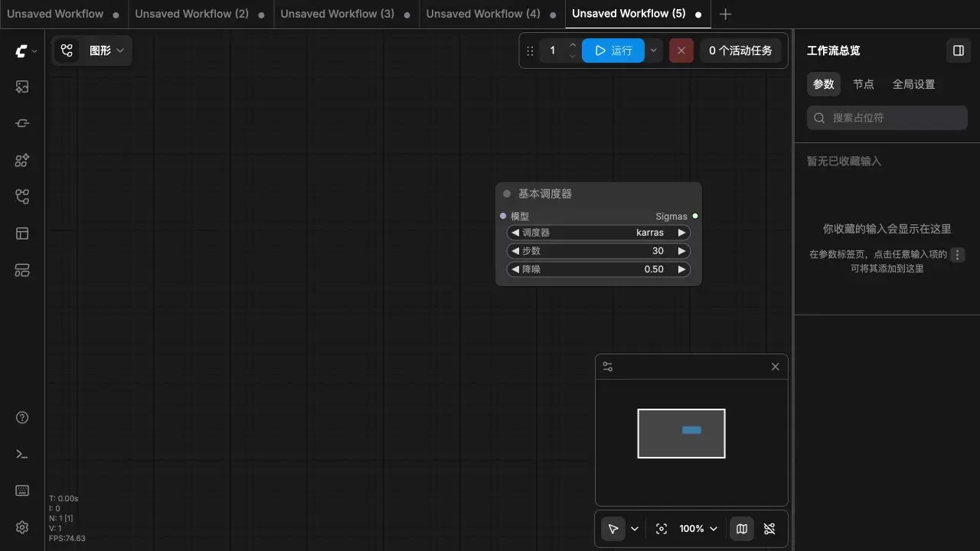
Task: Add a new workflow tab with plus
Action: click(726, 14)
